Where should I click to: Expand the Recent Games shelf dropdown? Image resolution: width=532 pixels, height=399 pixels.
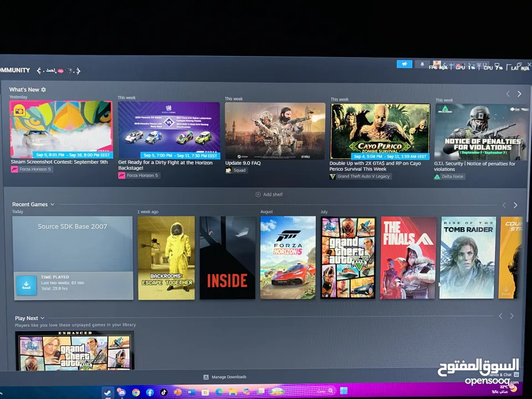52,204
